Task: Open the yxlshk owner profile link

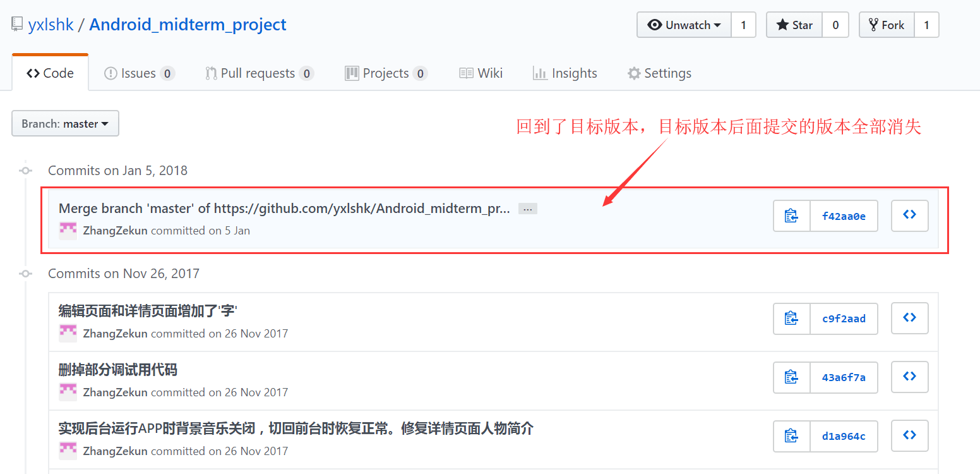Action: [x=51, y=25]
